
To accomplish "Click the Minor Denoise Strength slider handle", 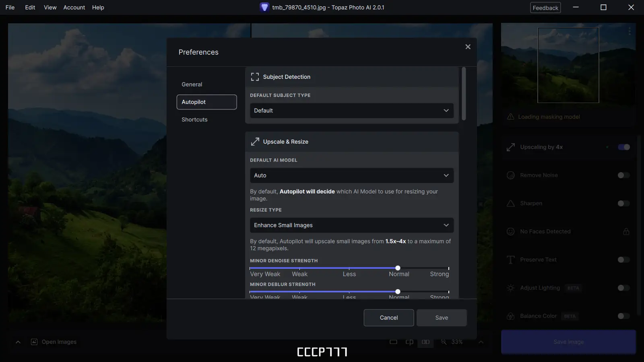I will [398, 268].
